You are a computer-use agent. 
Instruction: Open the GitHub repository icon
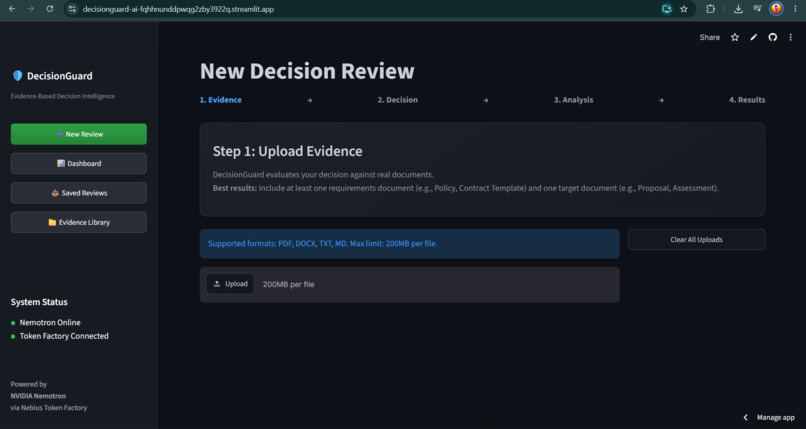(773, 37)
